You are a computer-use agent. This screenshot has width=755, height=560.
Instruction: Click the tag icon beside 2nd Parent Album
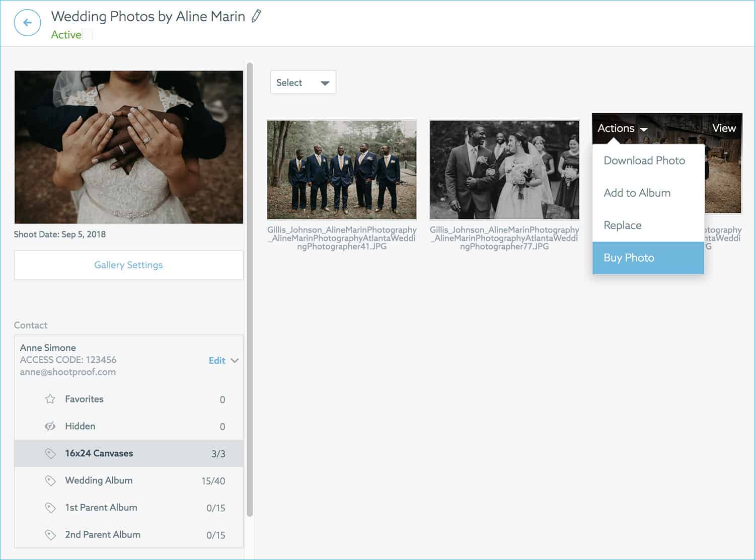50,535
